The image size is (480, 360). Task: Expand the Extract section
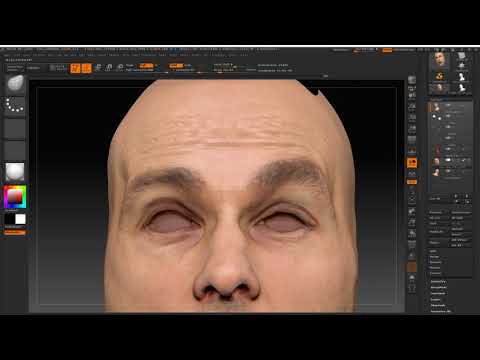point(435,273)
